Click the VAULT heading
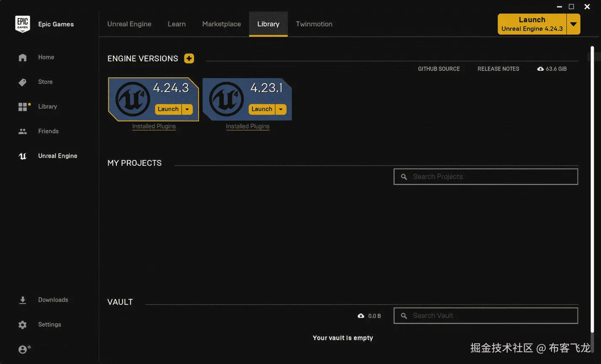Image resolution: width=601 pixels, height=364 pixels. point(120,302)
